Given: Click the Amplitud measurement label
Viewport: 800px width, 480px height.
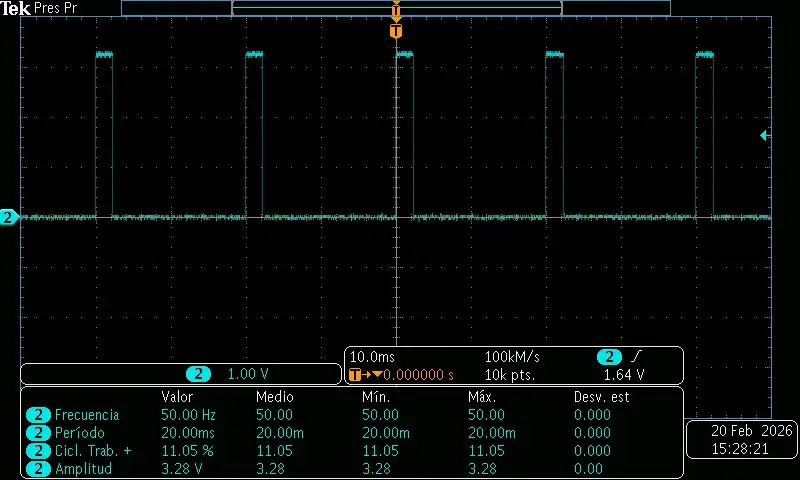Looking at the screenshot, I should click(x=83, y=469).
